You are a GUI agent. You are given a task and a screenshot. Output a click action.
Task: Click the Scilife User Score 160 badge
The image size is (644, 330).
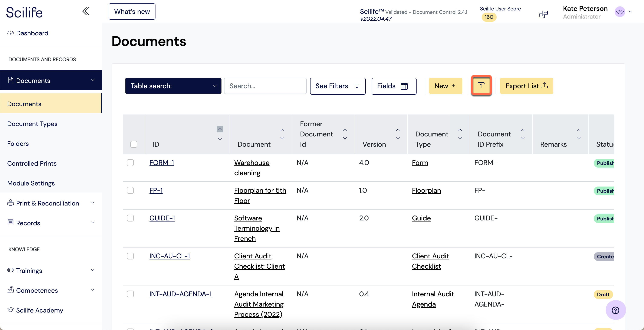tap(489, 17)
